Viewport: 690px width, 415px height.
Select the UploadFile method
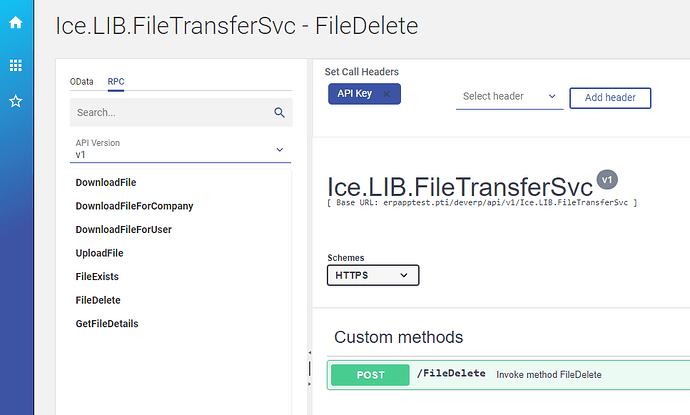[99, 253]
